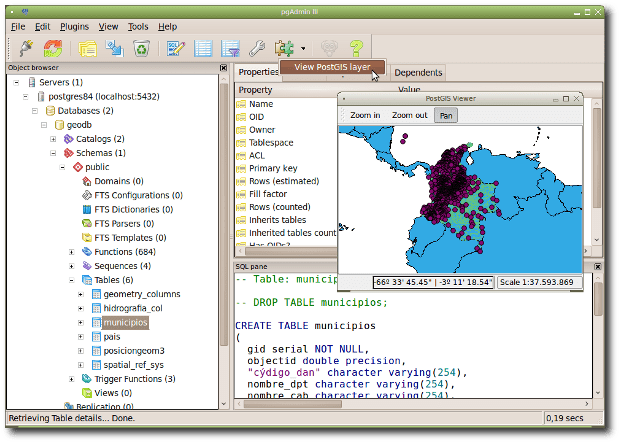The width and height of the screenshot is (620, 443).
Task: Select the pais table
Action: pyautogui.click(x=112, y=337)
